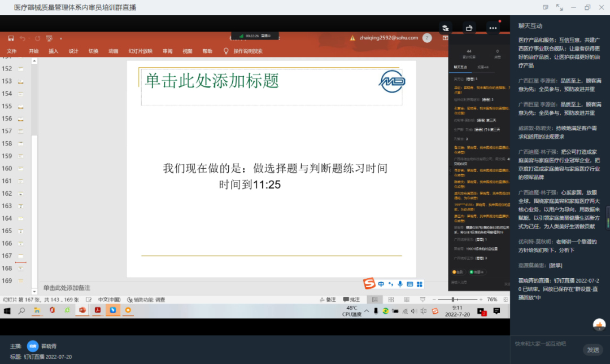Toggle the 备注 notes button in status bar
Screen dimensions: 610x364
coord(328,300)
